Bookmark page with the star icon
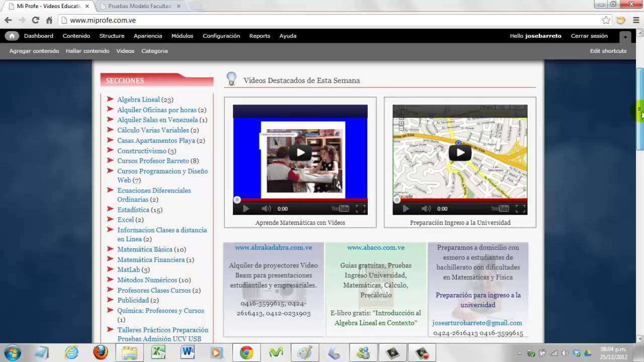644x362 pixels. [606, 20]
